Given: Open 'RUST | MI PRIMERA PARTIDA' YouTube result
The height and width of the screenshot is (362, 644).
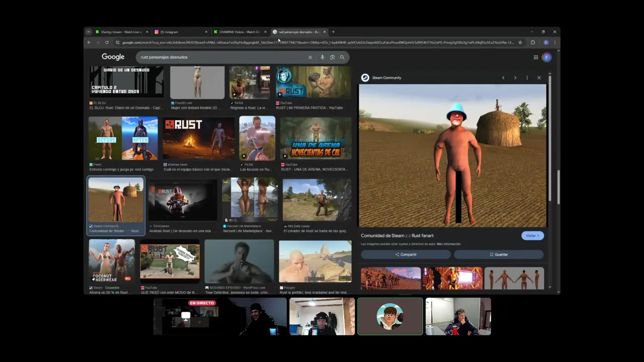Looking at the screenshot, I should click(x=313, y=88).
